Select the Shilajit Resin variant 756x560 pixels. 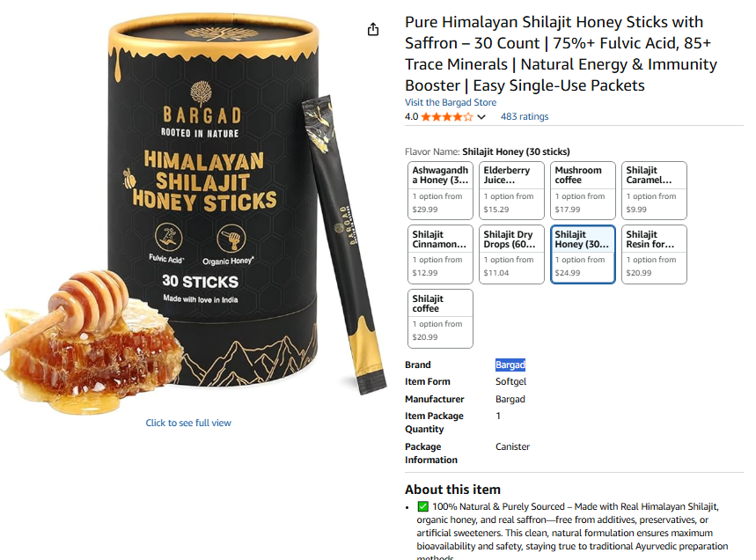click(653, 254)
